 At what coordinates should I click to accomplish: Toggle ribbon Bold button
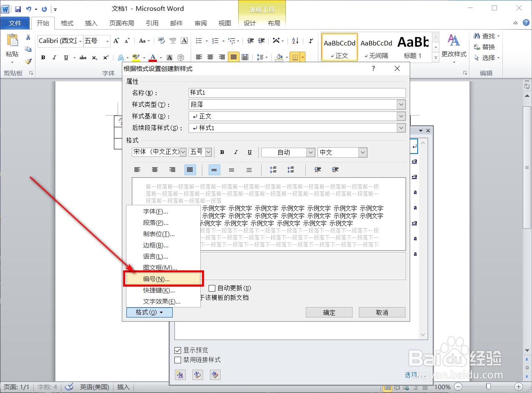(x=43, y=58)
